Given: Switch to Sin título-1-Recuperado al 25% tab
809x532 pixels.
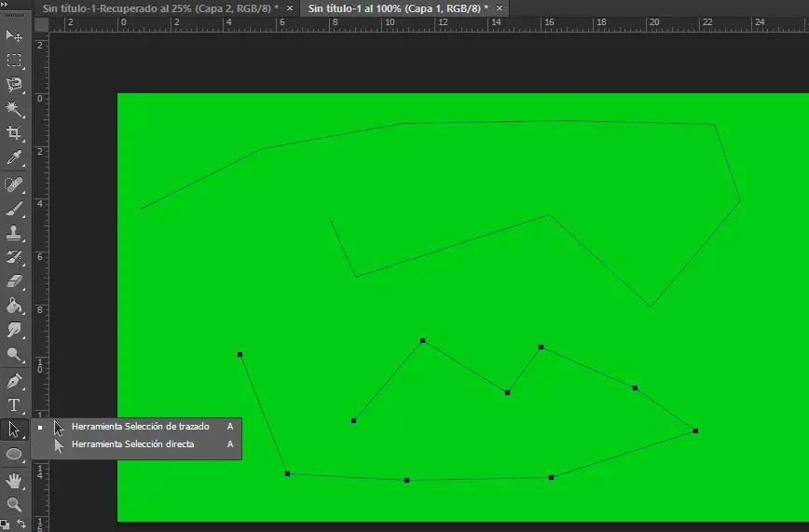Looking at the screenshot, I should 160,8.
